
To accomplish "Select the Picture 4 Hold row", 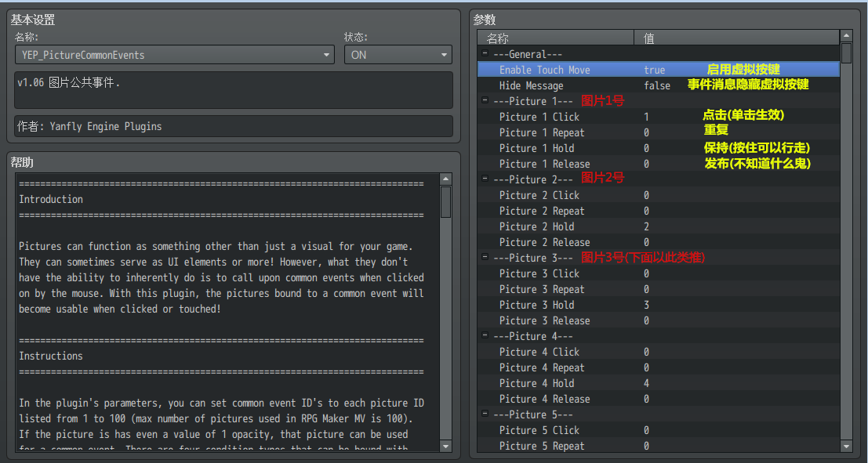I will pyautogui.click(x=659, y=383).
